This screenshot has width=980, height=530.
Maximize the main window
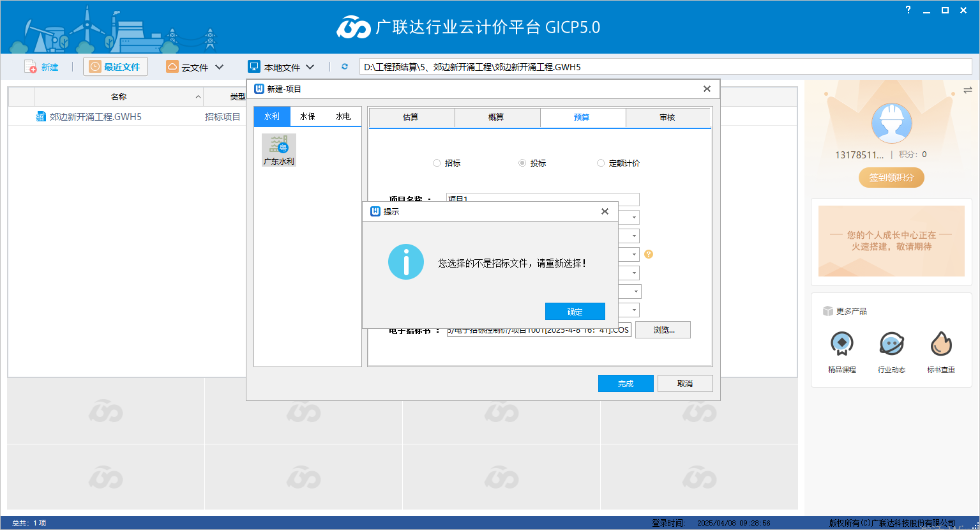pos(945,10)
